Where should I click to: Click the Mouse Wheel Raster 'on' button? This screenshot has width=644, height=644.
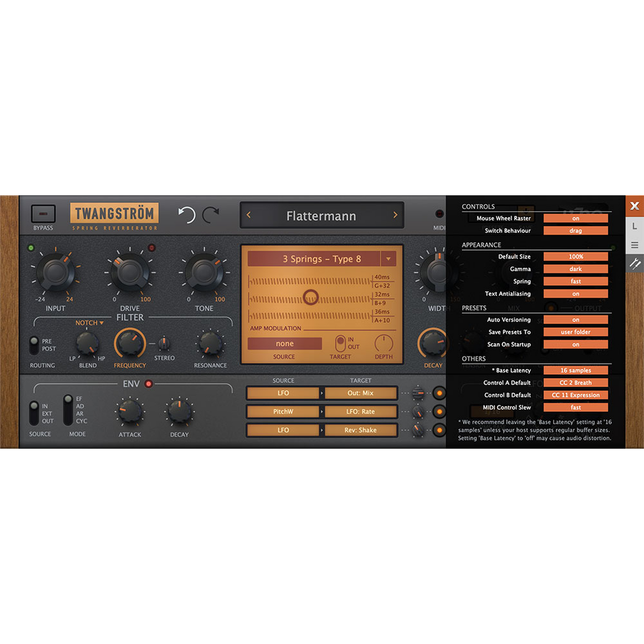(575, 218)
